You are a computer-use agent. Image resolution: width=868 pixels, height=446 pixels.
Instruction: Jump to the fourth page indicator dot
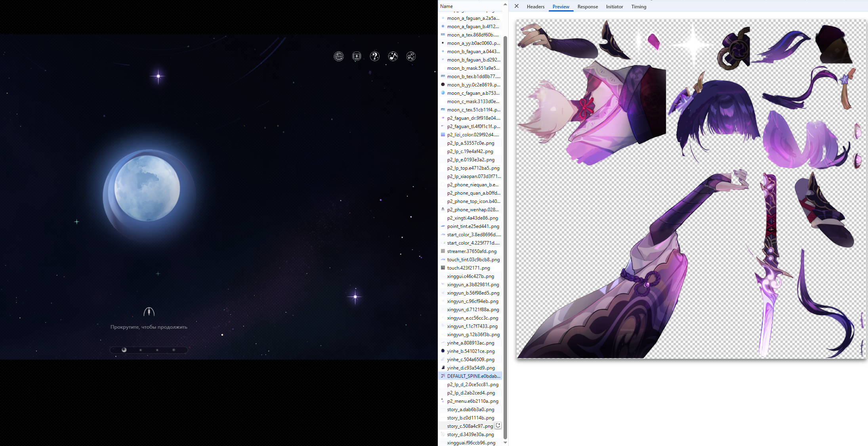click(174, 350)
